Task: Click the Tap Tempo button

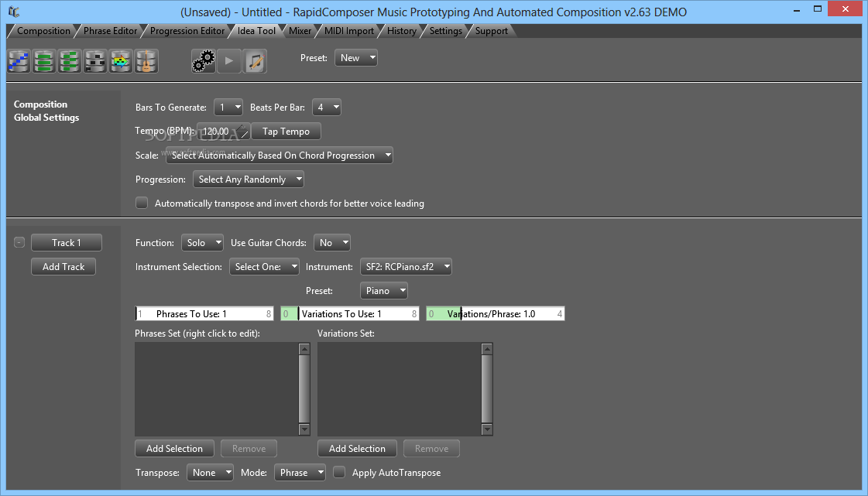Action: click(x=286, y=131)
